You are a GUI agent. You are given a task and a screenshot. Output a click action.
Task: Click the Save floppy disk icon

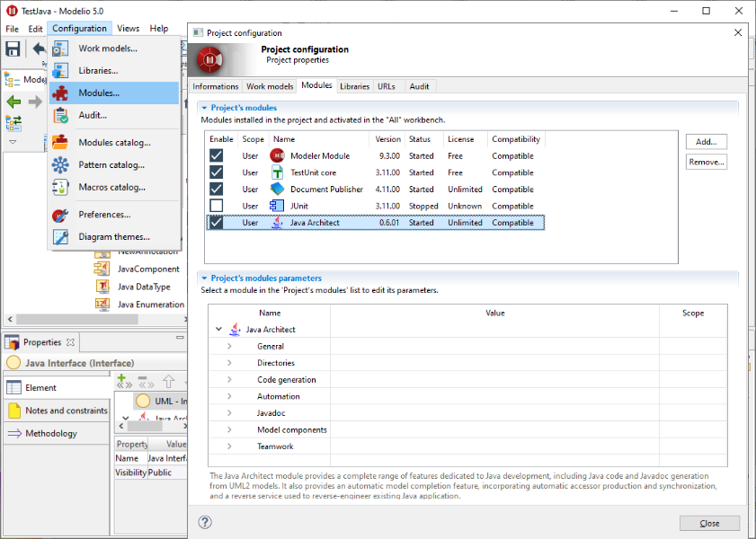pyautogui.click(x=13, y=49)
